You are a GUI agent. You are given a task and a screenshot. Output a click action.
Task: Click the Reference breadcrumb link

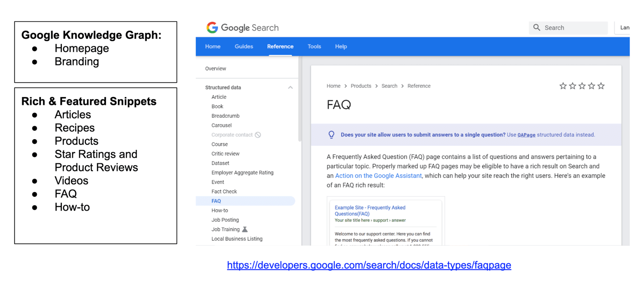[419, 86]
